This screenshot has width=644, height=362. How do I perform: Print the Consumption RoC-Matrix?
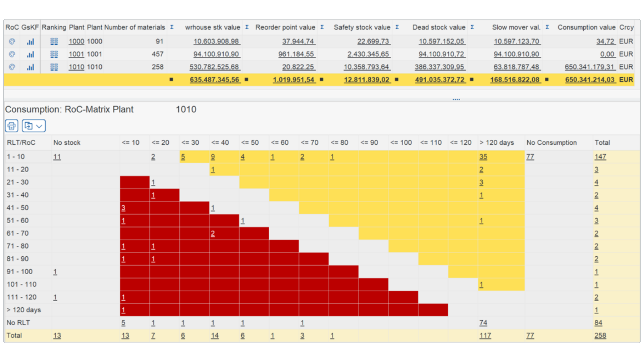11,126
